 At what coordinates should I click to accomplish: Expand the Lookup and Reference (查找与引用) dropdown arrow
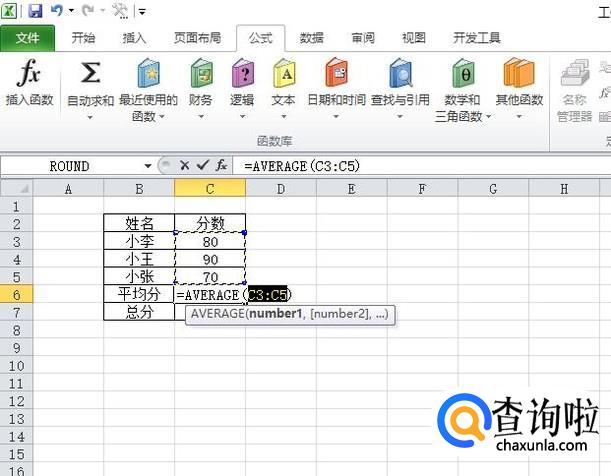tap(400, 116)
